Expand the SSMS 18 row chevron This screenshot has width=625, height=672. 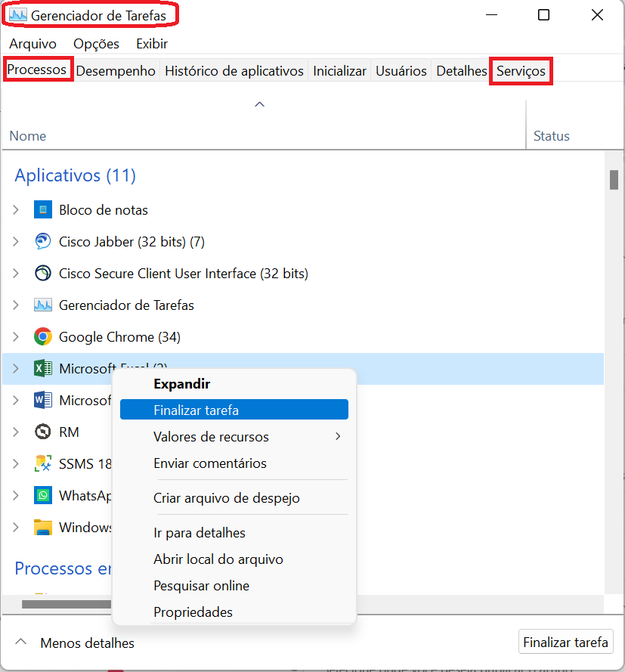pos(16,463)
